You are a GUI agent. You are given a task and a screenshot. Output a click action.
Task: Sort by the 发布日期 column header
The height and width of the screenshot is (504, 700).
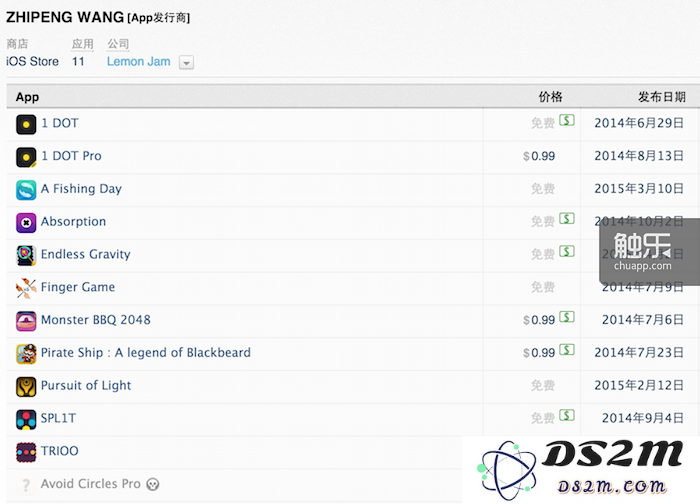(662, 97)
